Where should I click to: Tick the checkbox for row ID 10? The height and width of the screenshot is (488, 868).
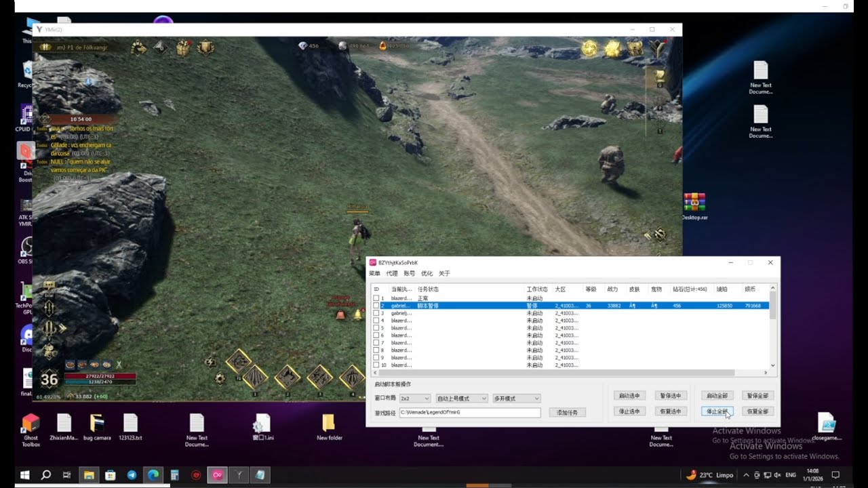click(376, 365)
